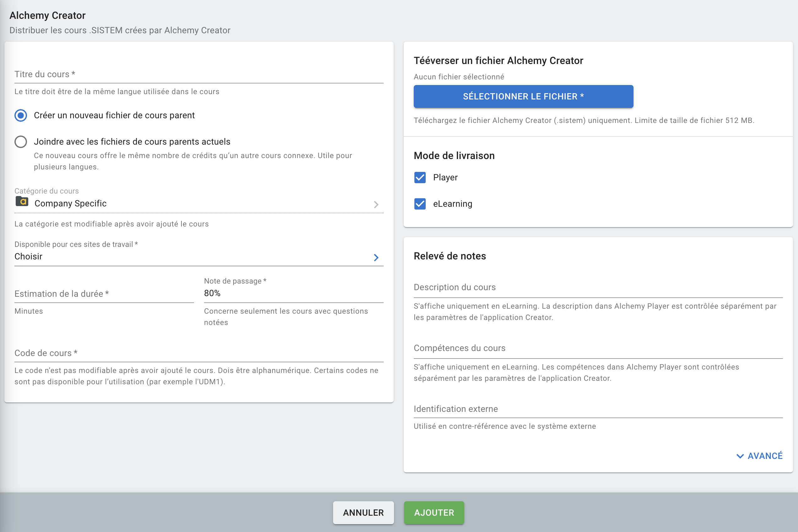This screenshot has height=532, width=798.
Task: Open the Choisir sites de travail selector
Action: 199,257
